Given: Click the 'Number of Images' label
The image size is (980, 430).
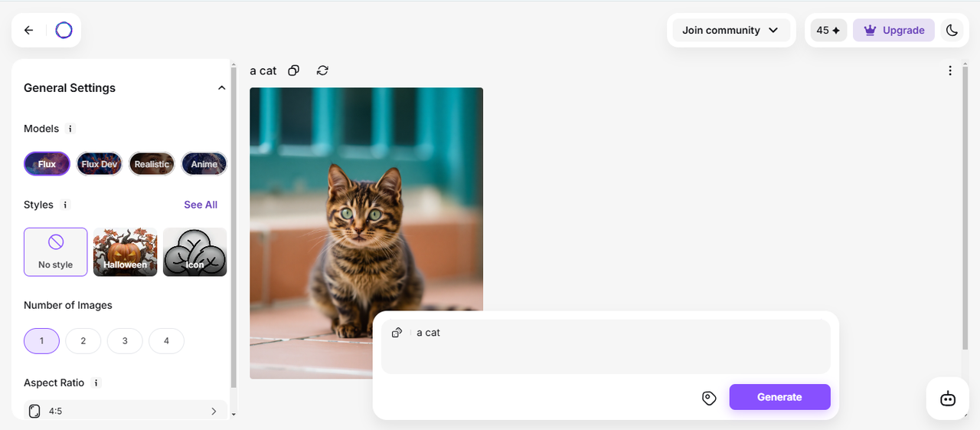Looking at the screenshot, I should click(x=68, y=305).
